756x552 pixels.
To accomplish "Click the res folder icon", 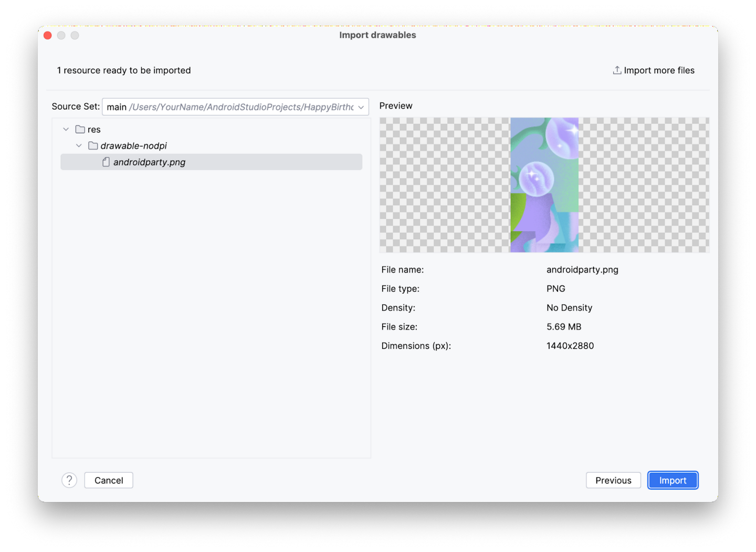I will [80, 129].
